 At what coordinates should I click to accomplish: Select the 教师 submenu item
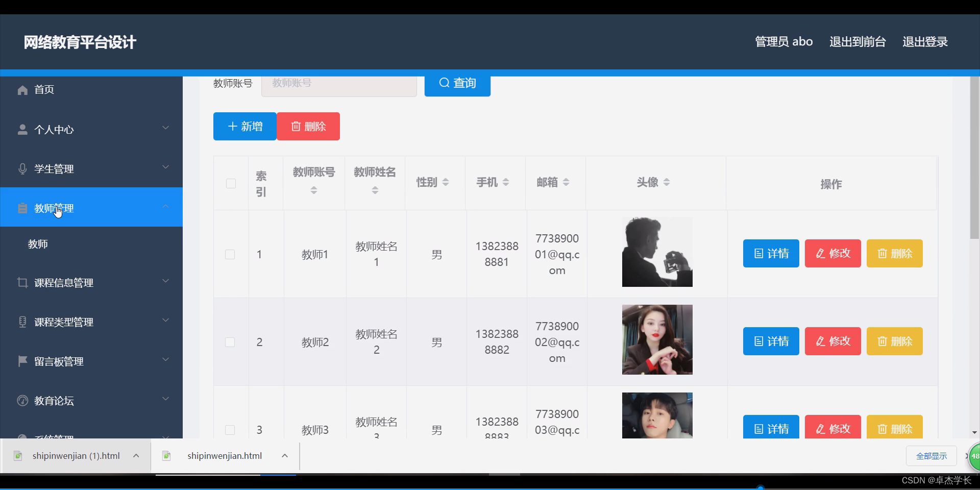[x=38, y=243]
